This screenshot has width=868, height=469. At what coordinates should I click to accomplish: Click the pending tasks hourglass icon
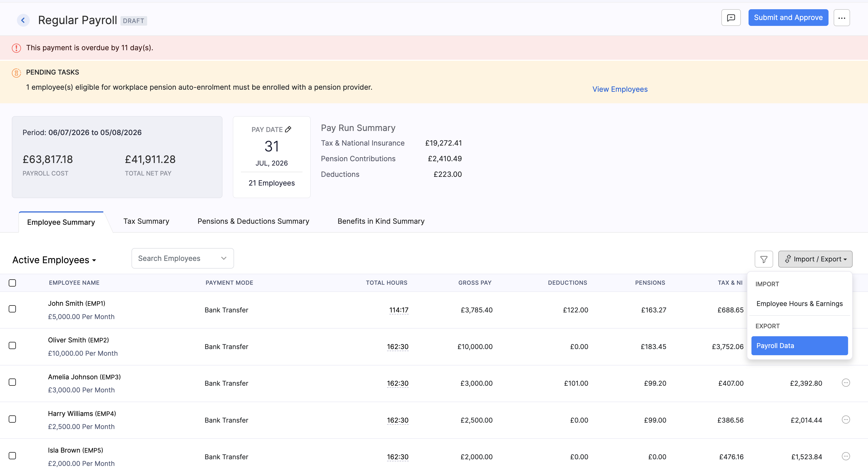pyautogui.click(x=16, y=73)
